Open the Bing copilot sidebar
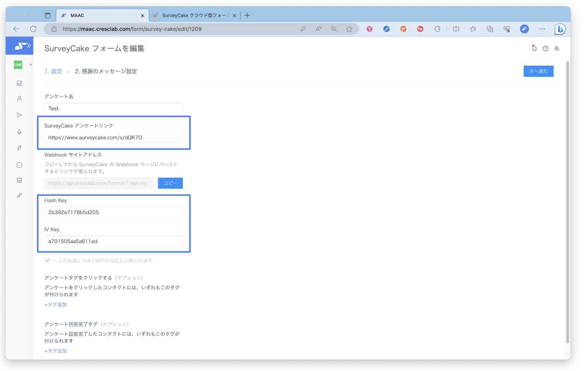Image resolution: width=588 pixels, height=371 pixels. pos(560,29)
